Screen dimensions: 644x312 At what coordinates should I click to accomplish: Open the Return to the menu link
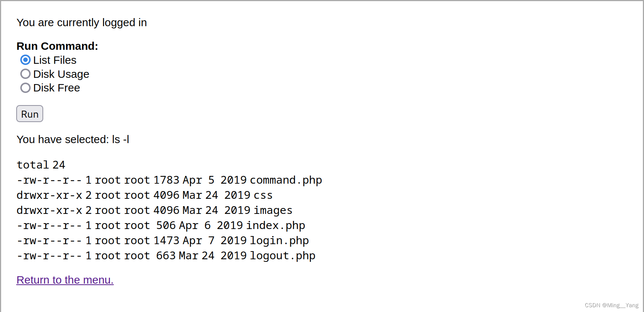65,280
